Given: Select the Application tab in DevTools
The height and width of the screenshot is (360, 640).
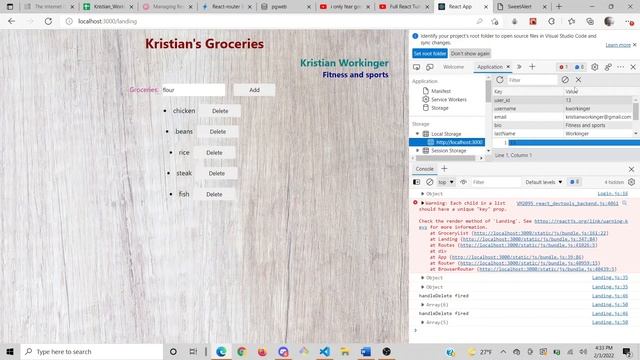Looking at the screenshot, I should pyautogui.click(x=490, y=67).
